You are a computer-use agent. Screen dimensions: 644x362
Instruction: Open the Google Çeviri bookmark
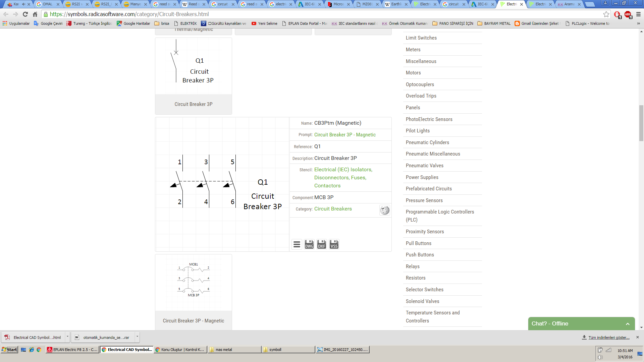pos(48,23)
